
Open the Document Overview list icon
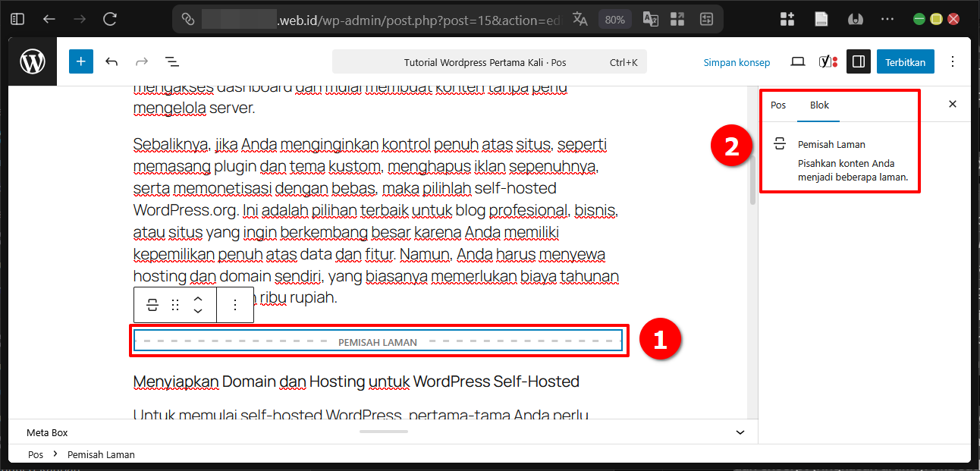(172, 61)
